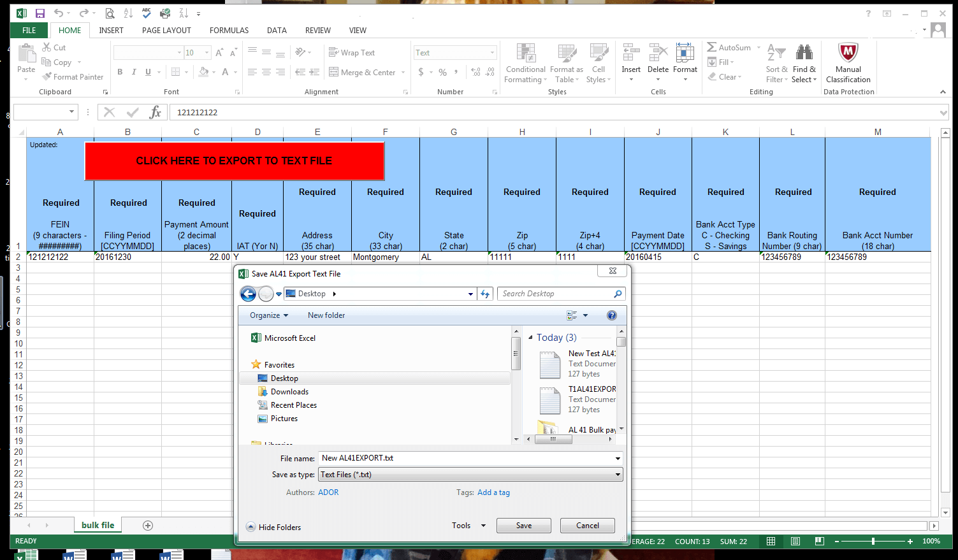Click the Insert cells icon

(x=631, y=53)
